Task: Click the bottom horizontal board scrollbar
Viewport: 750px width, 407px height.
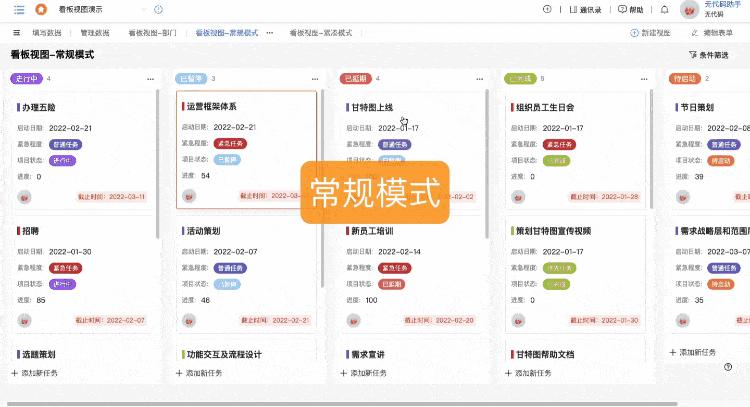Action: [342, 404]
